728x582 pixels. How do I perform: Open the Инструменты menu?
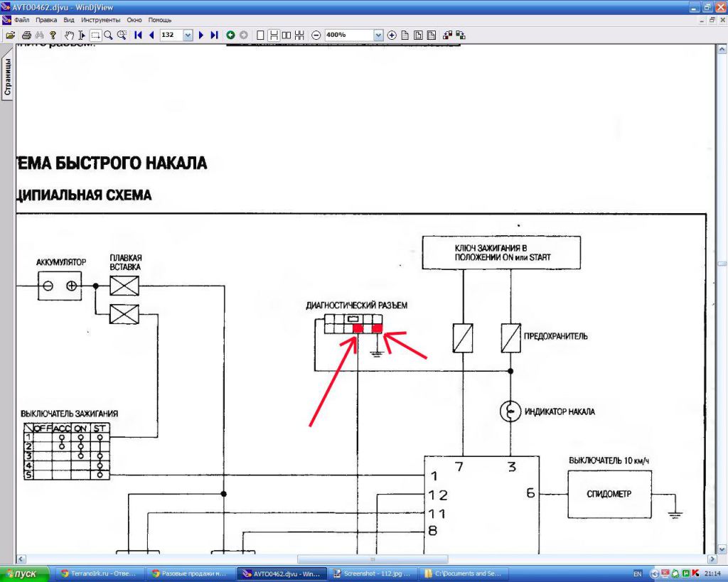click(100, 20)
